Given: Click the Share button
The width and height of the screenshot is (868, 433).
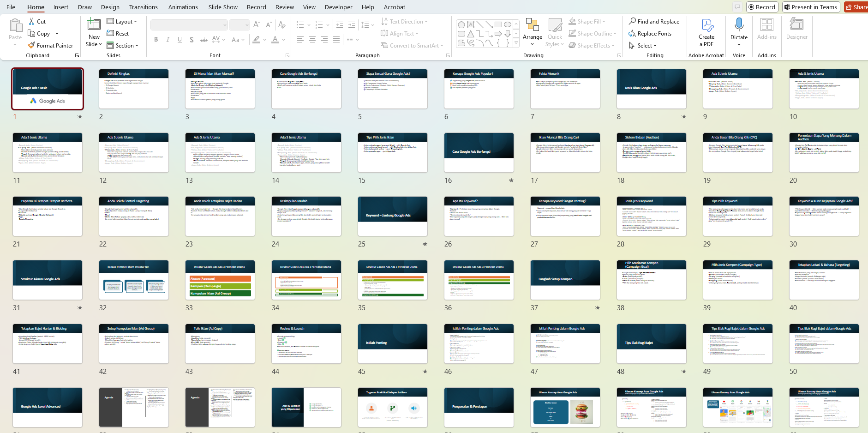Looking at the screenshot, I should 856,7.
